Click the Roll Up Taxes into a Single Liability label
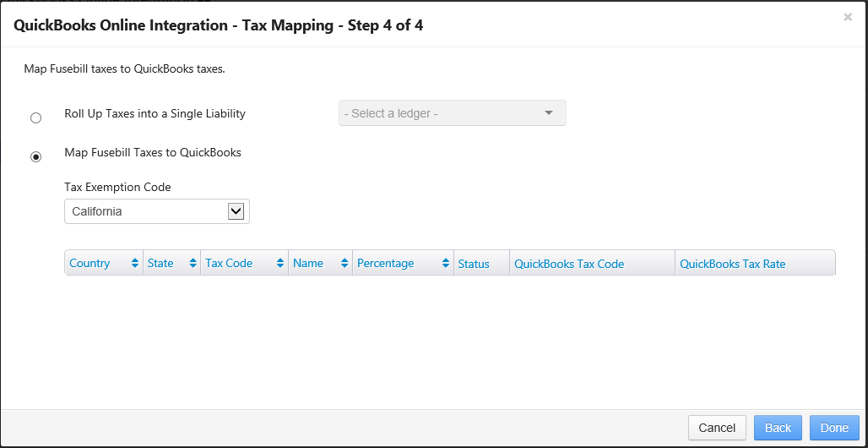Viewport: 868px width, 448px height. (x=155, y=113)
